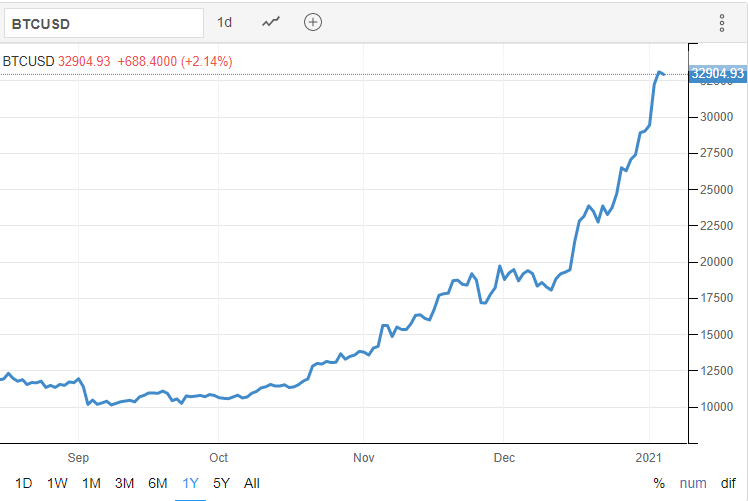
Task: Click the Oct date axis label
Action: click(218, 458)
